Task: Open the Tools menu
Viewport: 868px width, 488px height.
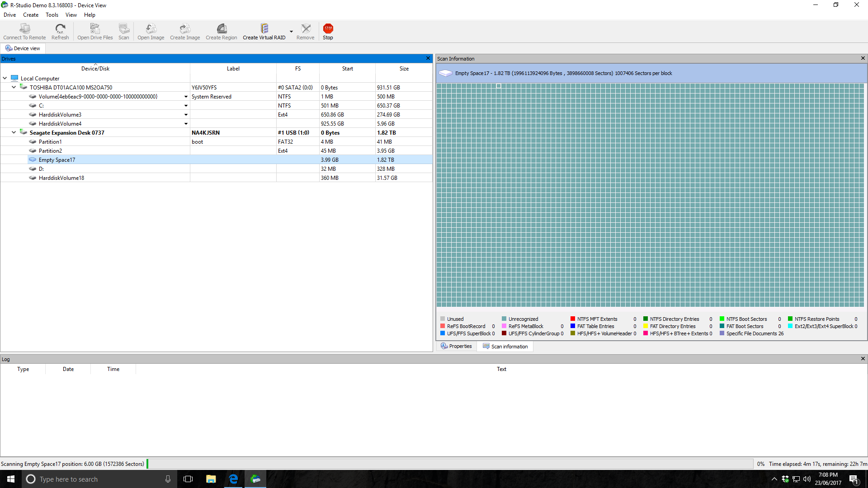Action: pyautogui.click(x=52, y=15)
